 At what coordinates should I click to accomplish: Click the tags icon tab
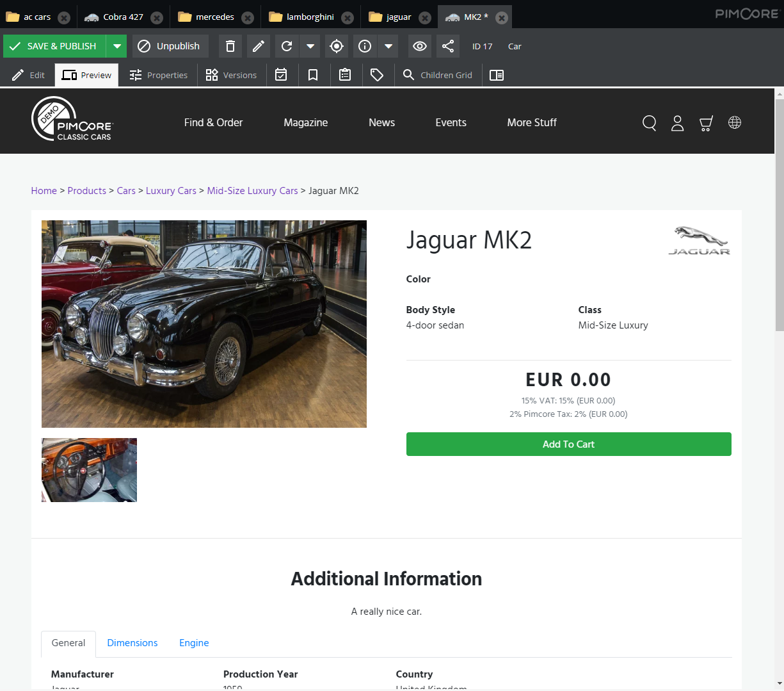(377, 75)
